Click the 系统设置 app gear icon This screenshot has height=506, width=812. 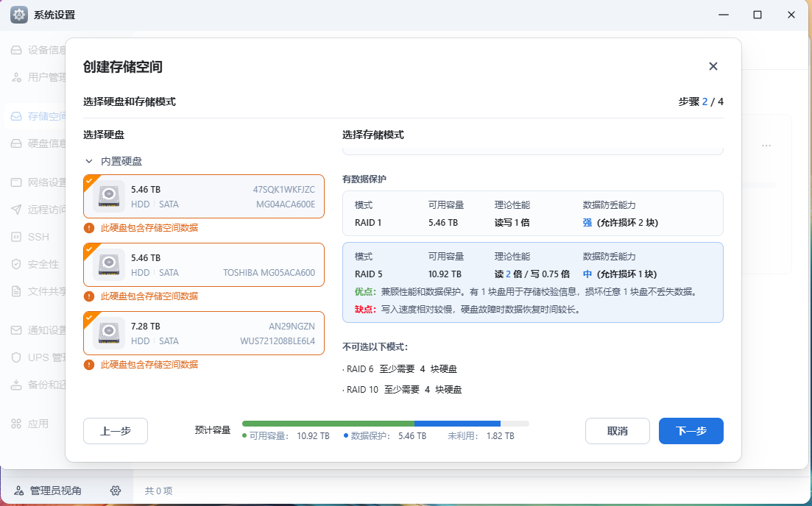pyautogui.click(x=19, y=15)
